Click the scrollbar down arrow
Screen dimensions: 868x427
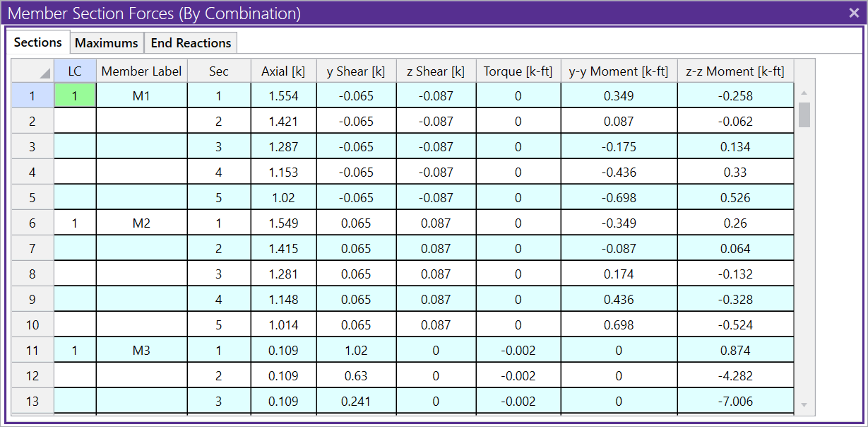point(804,405)
